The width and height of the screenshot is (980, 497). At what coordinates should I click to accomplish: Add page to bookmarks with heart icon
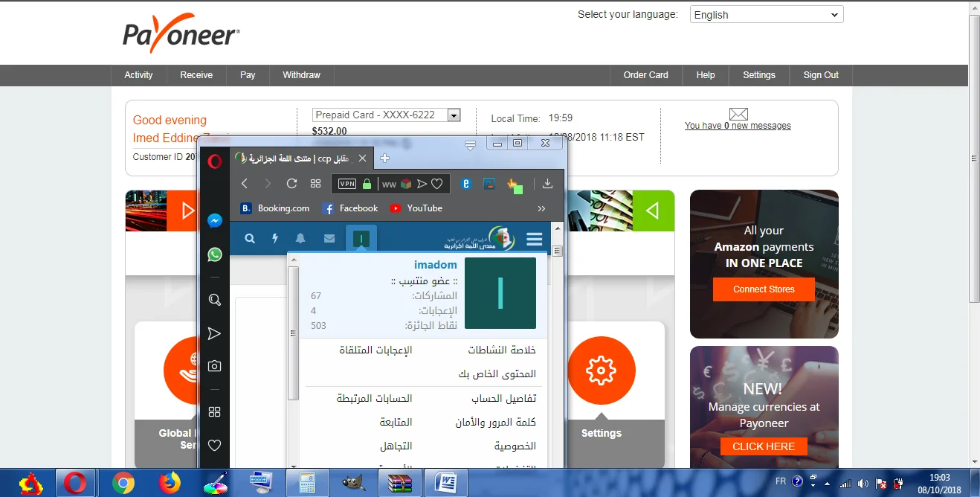(437, 184)
